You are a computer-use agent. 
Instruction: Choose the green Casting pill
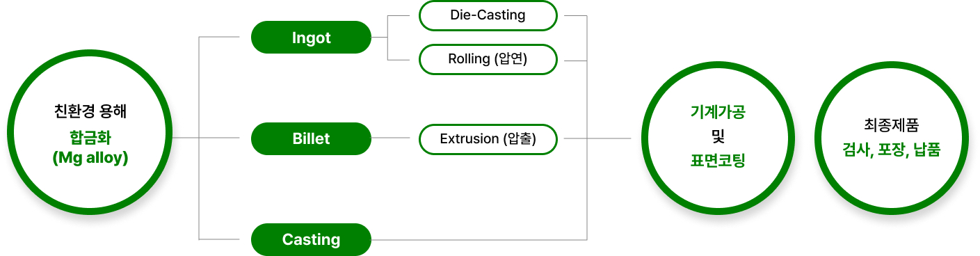point(311,239)
